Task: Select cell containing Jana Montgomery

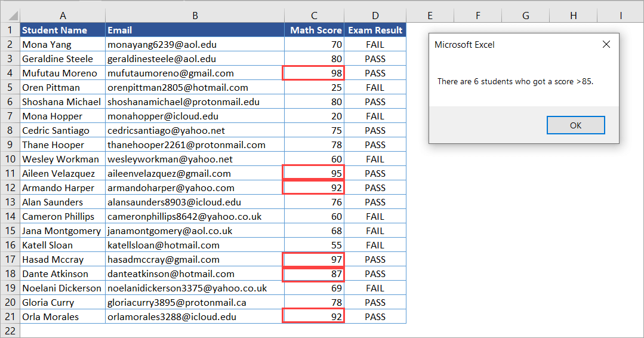Action: (63, 231)
